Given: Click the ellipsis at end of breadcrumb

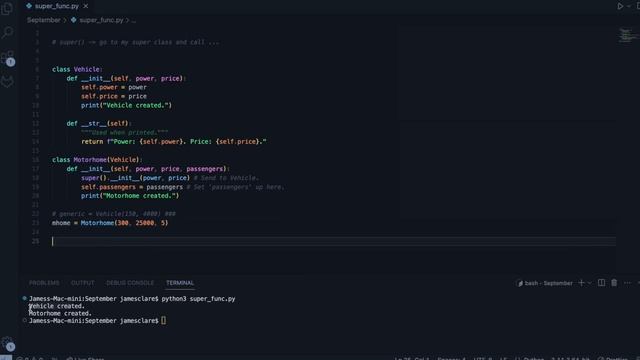Looking at the screenshot, I should click(133, 20).
